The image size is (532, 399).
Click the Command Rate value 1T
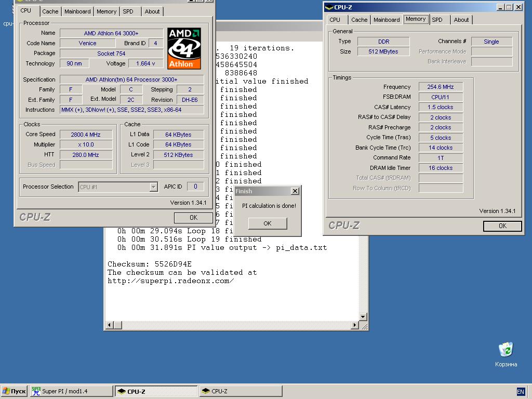click(x=441, y=158)
